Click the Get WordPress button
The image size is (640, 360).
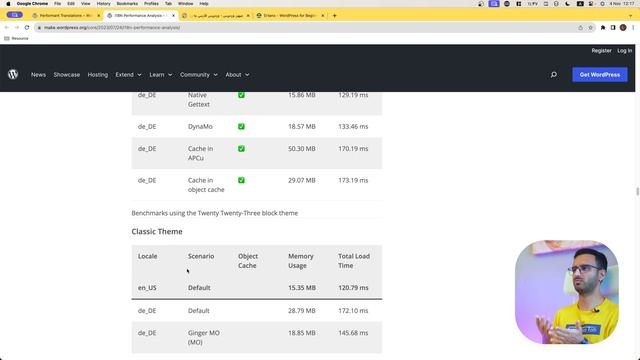tap(600, 75)
